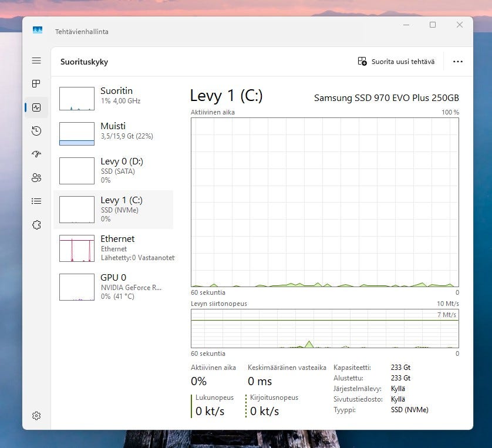This screenshot has width=492, height=448.
Task: Click the Muisti mini graph thumbnail
Action: point(77,134)
